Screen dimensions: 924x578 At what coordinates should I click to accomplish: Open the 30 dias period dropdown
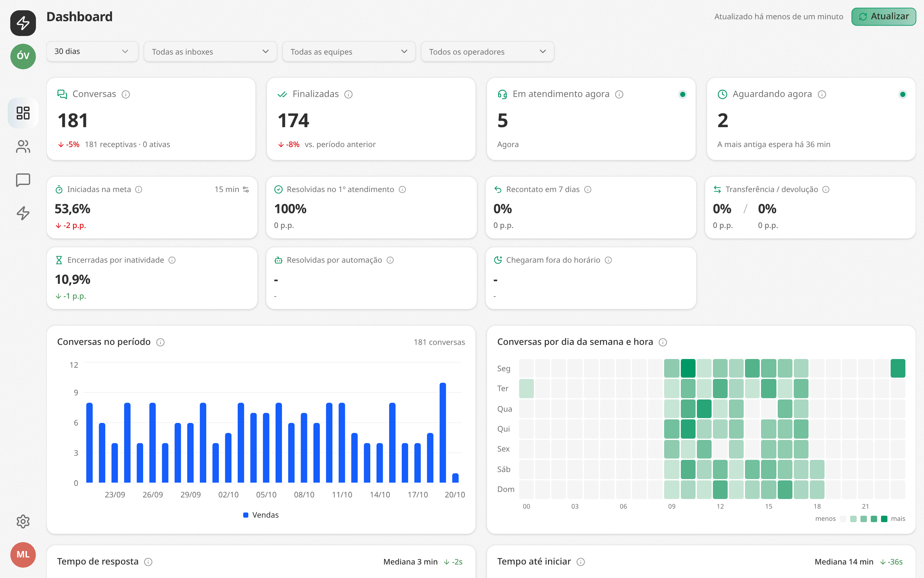[x=92, y=52]
